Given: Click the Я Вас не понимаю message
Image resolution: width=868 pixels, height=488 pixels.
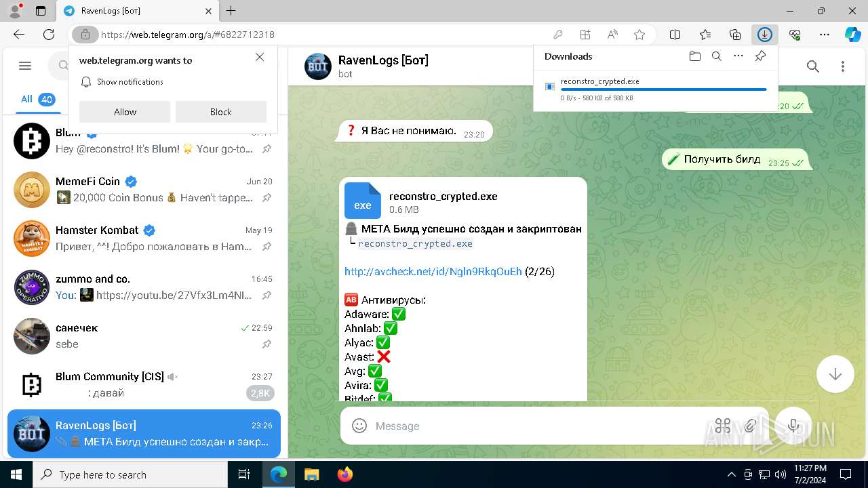Looking at the screenshot, I should point(414,131).
